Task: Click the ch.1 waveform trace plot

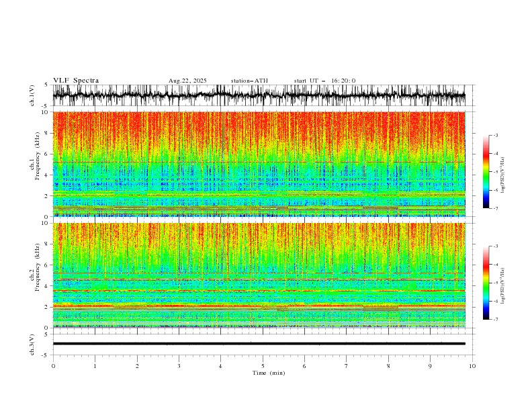Action: point(259,95)
